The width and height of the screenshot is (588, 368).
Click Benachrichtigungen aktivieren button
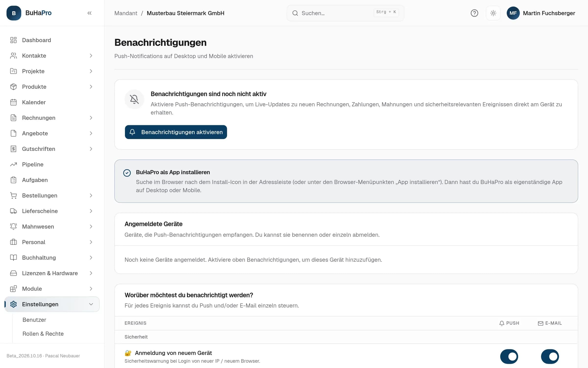(176, 132)
